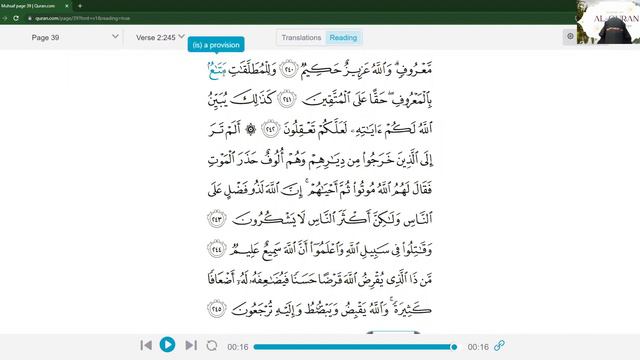Click verse marker 241

click(x=287, y=99)
